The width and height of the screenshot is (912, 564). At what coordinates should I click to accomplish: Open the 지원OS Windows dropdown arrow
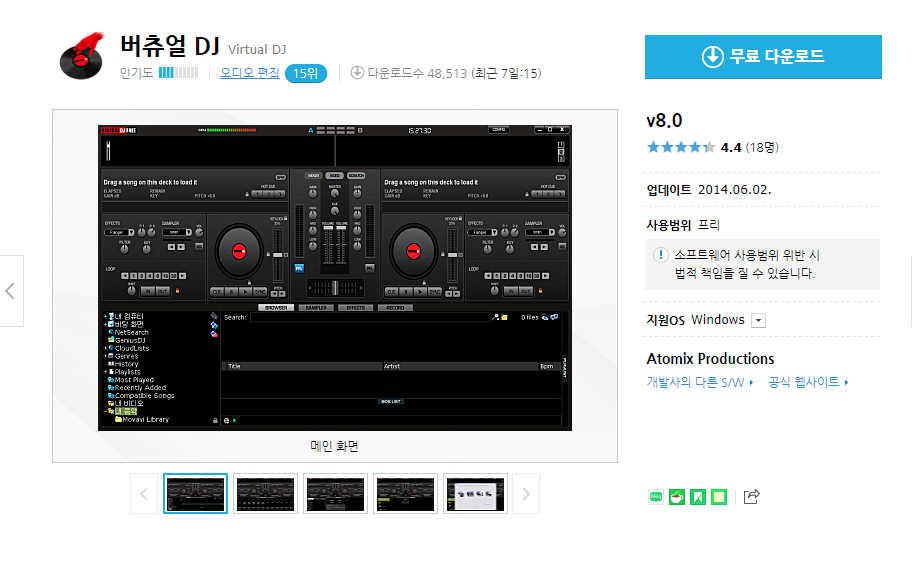coord(758,320)
